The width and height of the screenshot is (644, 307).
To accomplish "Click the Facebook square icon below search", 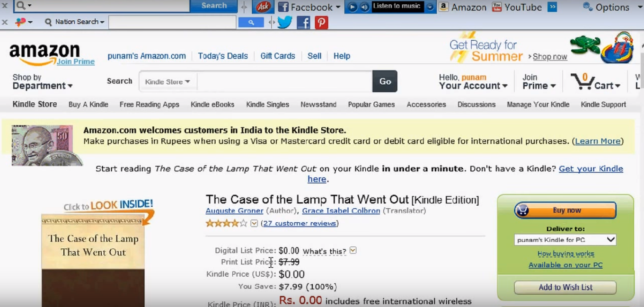I will coord(303,22).
